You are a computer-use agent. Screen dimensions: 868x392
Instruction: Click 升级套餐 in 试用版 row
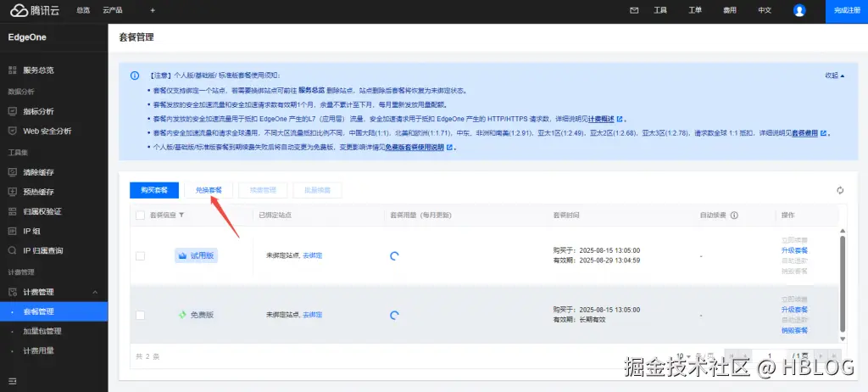pos(794,250)
